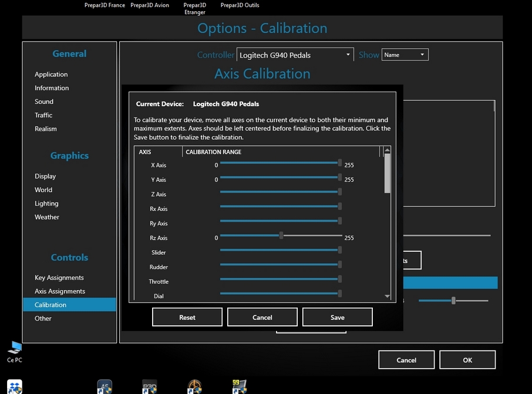Open the Realism settings page
Screen dimensions: 532x394
[x=45, y=129]
